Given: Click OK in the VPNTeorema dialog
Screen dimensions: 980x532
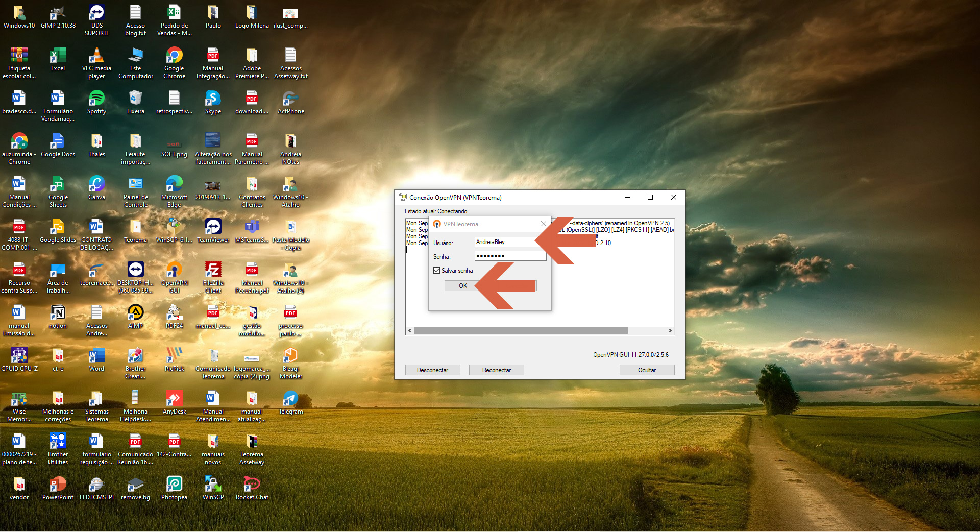Looking at the screenshot, I should pyautogui.click(x=463, y=286).
